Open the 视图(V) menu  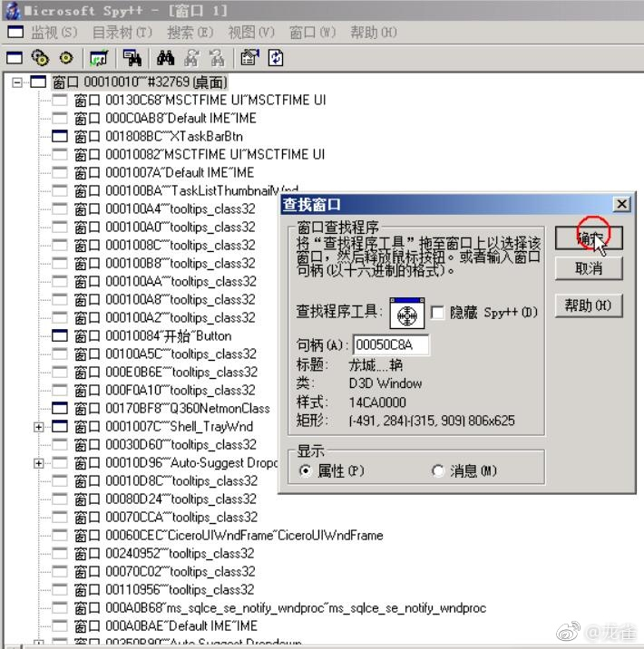(251, 33)
